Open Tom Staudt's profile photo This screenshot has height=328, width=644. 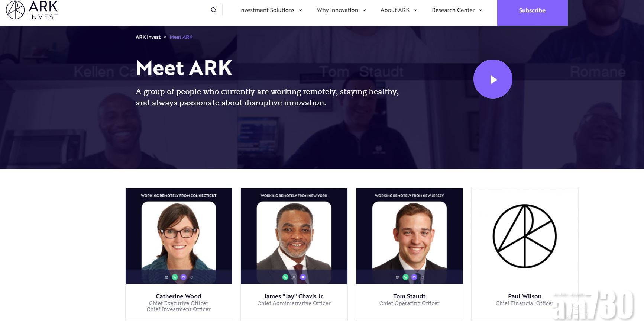[410, 236]
